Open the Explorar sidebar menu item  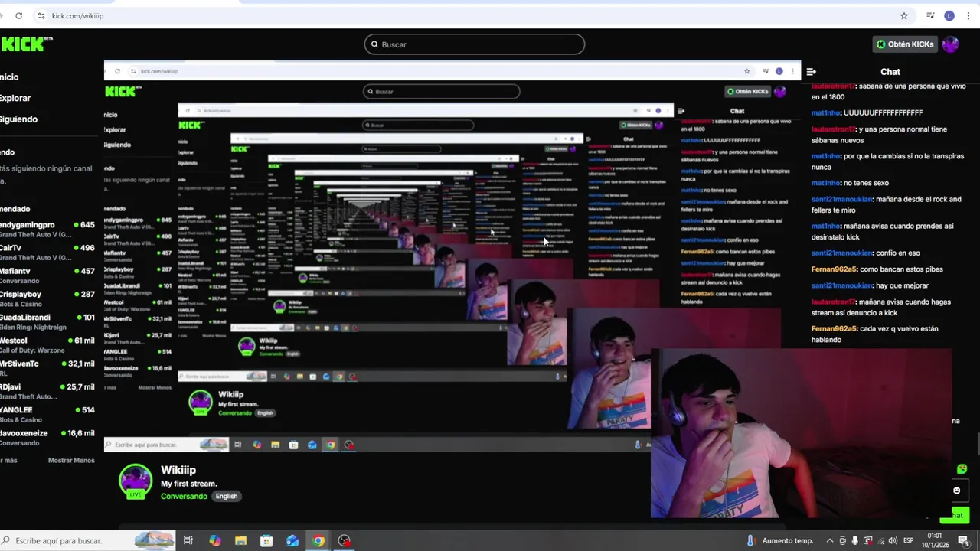point(15,98)
